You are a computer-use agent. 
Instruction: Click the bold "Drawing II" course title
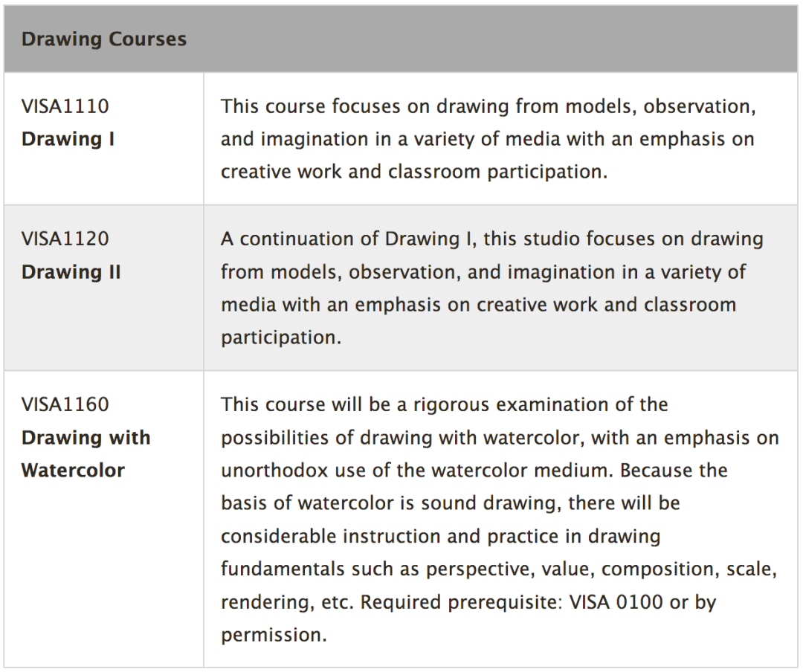71,272
